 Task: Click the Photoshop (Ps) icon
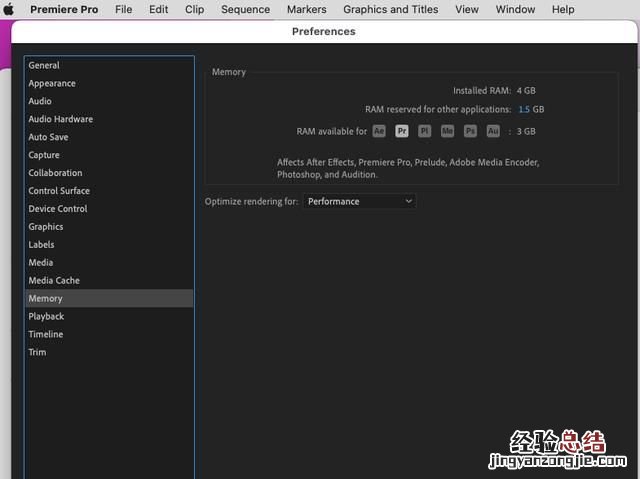click(x=470, y=131)
